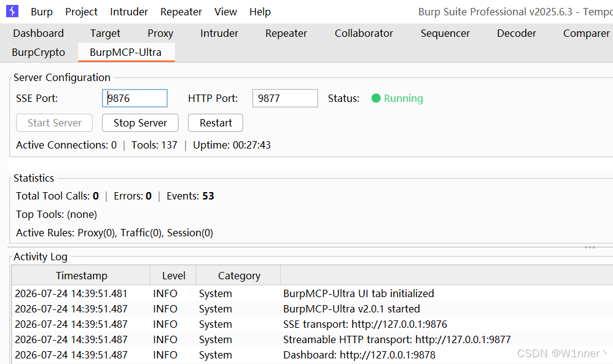The height and width of the screenshot is (364, 613).
Task: Sort the log by Timestamp column header
Action: (81, 276)
